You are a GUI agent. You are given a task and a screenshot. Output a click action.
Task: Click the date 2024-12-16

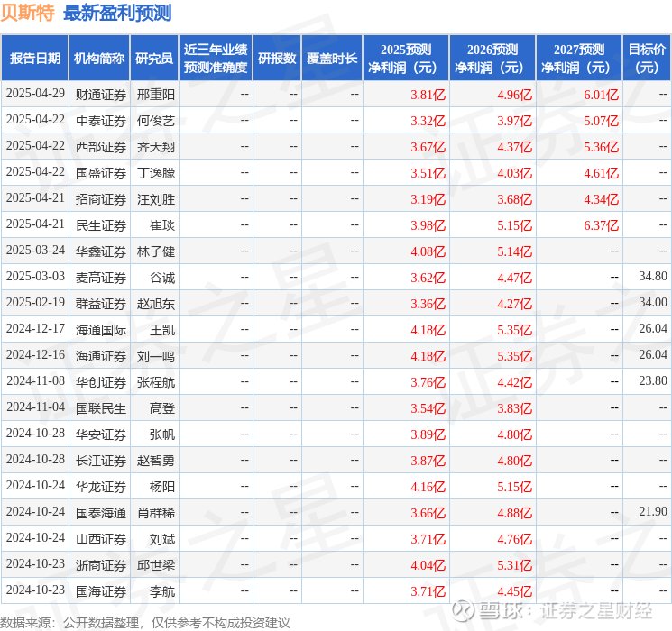(x=35, y=355)
